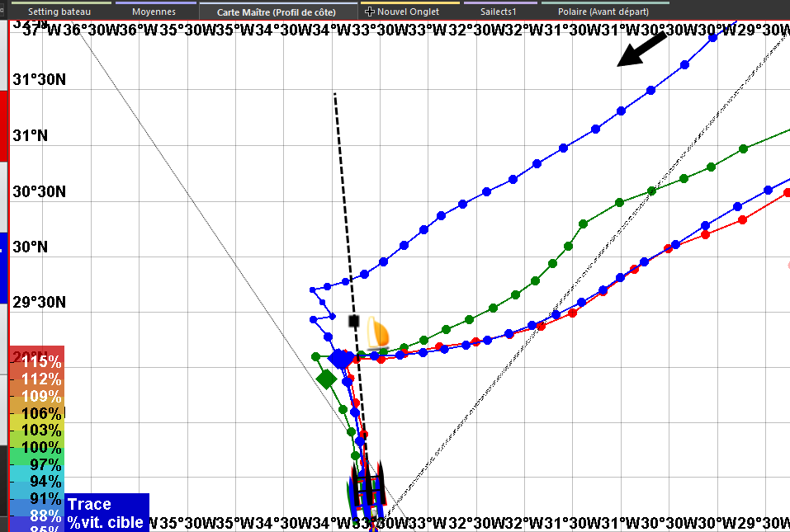This screenshot has width=790, height=532.
Task: Select the Carte Maître (Profil de côte) tab
Action: (277, 12)
